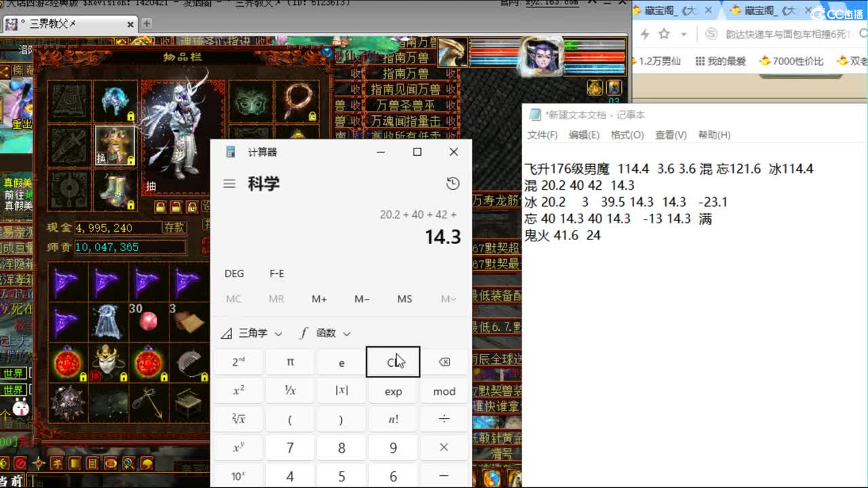Toggle F-E scientific notation mode
868x488 pixels.
(277, 274)
